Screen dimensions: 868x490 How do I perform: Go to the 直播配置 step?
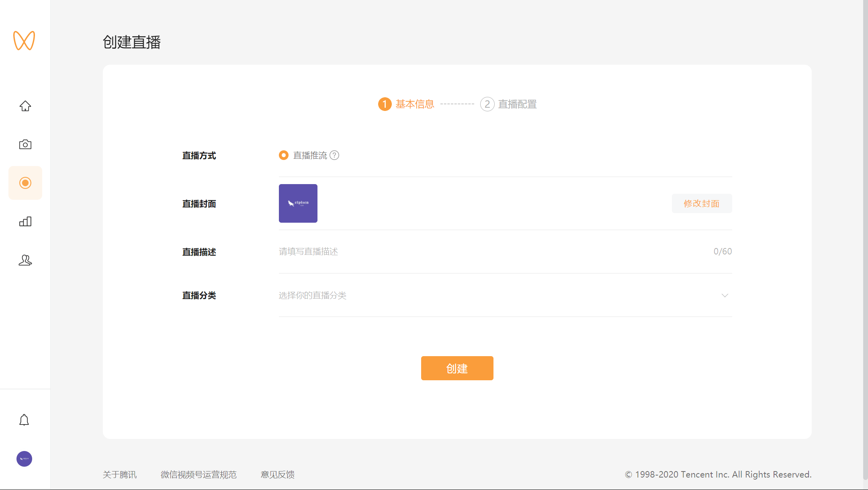pos(508,104)
